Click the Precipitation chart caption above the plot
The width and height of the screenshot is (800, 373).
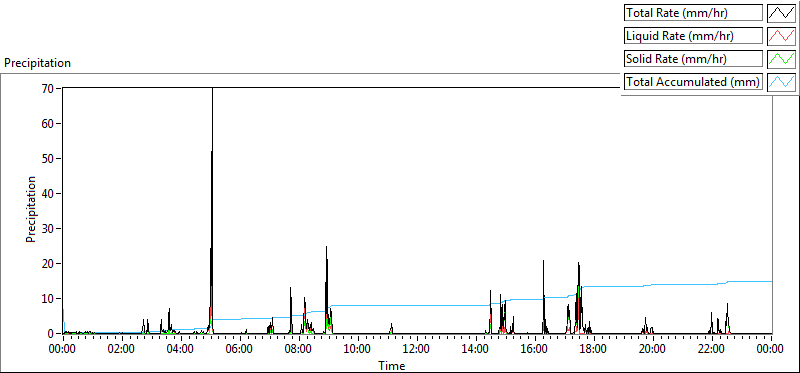click(x=37, y=63)
